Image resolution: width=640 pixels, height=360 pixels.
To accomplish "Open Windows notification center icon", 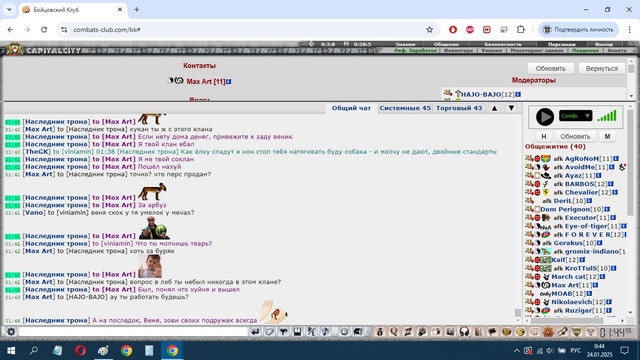I will click(624, 350).
